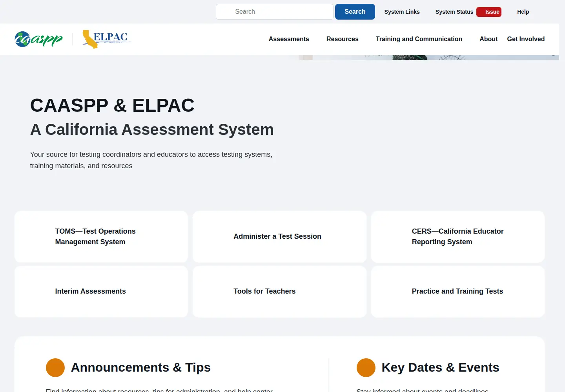Open the Resources menu
The image size is (565, 392).
343,39
